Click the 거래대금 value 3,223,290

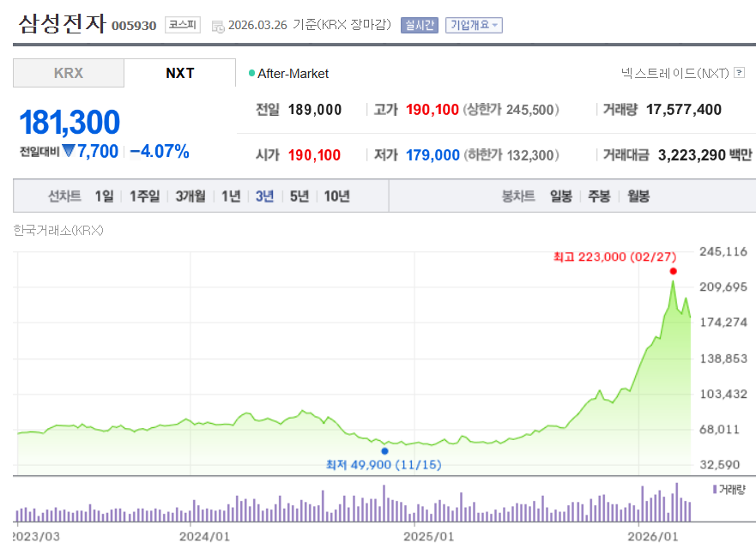(692, 155)
